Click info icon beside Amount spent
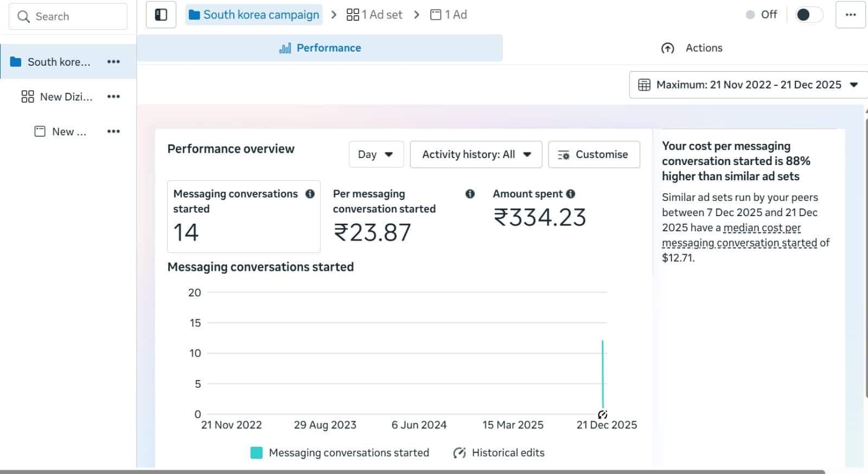Image resolution: width=868 pixels, height=474 pixels. [571, 194]
